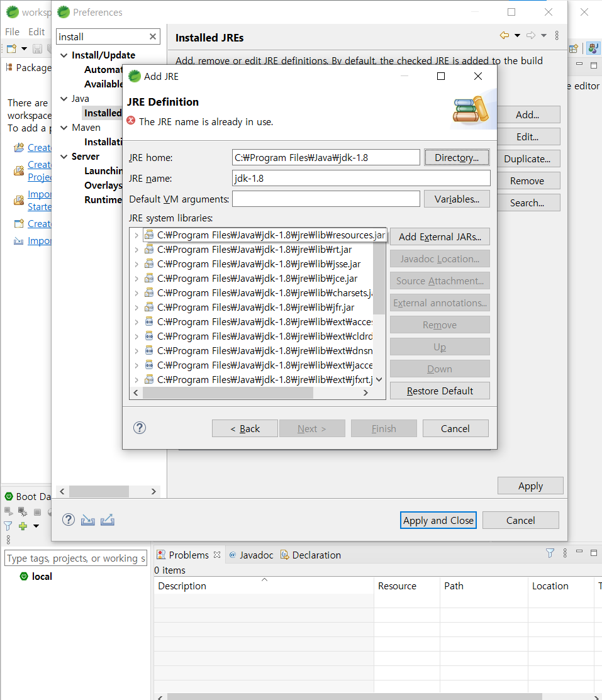This screenshot has width=602, height=700.
Task: Open Boot Dashboard plus dropdown arrow
Action: point(36,526)
